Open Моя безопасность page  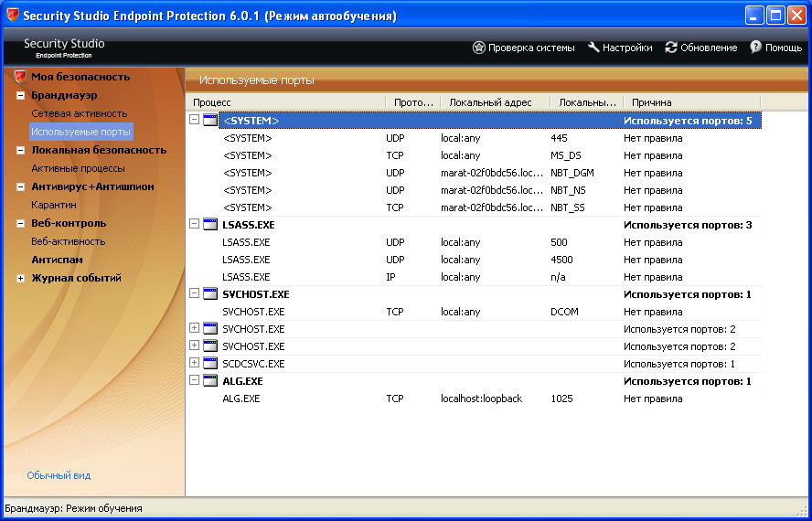pos(80,77)
